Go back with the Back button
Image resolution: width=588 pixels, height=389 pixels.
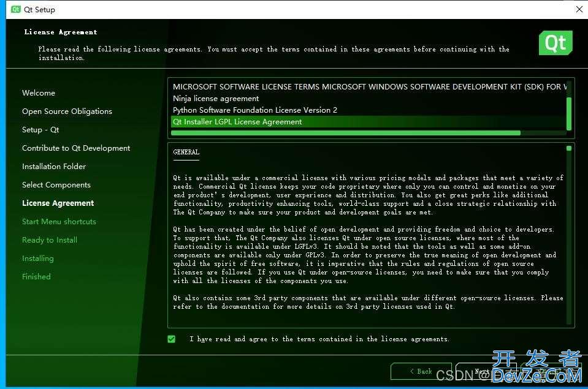tap(421, 371)
